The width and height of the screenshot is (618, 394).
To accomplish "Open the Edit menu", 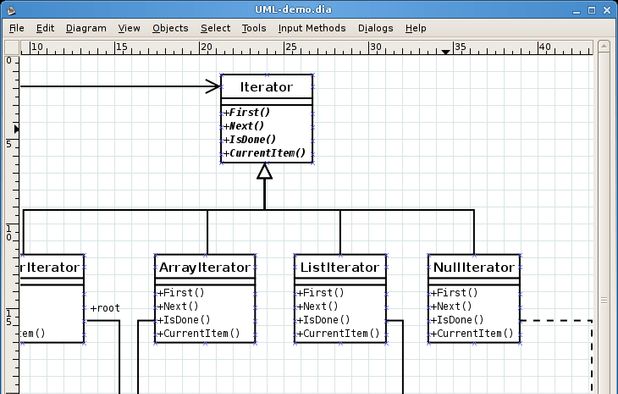I will (x=45, y=28).
